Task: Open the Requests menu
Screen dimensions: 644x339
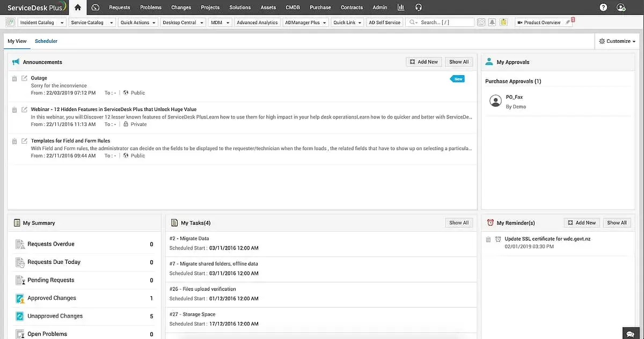Action: point(119,8)
